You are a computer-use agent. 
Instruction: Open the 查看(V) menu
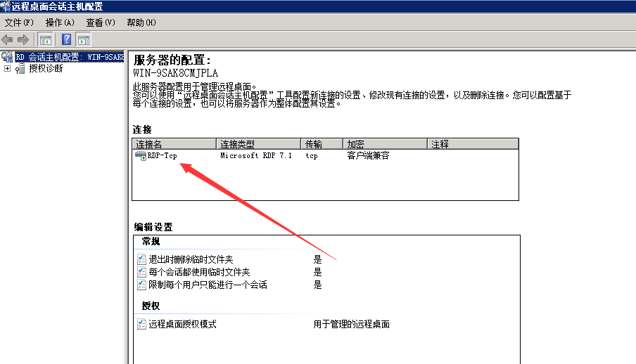[x=101, y=22]
